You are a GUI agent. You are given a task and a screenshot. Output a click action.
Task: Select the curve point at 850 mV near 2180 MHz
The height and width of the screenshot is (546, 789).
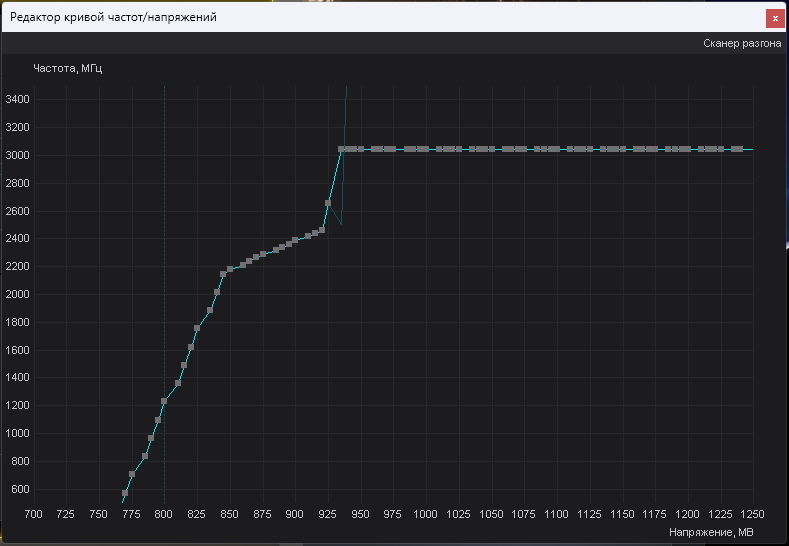click(x=230, y=269)
